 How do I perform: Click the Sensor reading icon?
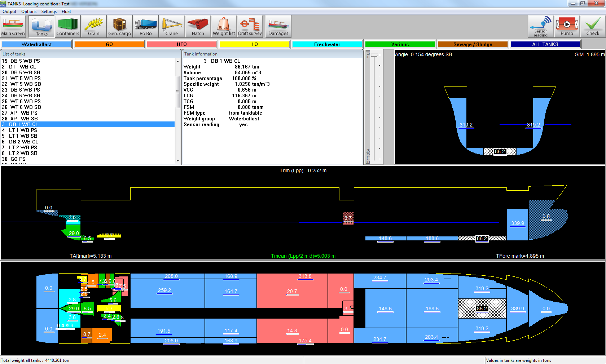[541, 26]
